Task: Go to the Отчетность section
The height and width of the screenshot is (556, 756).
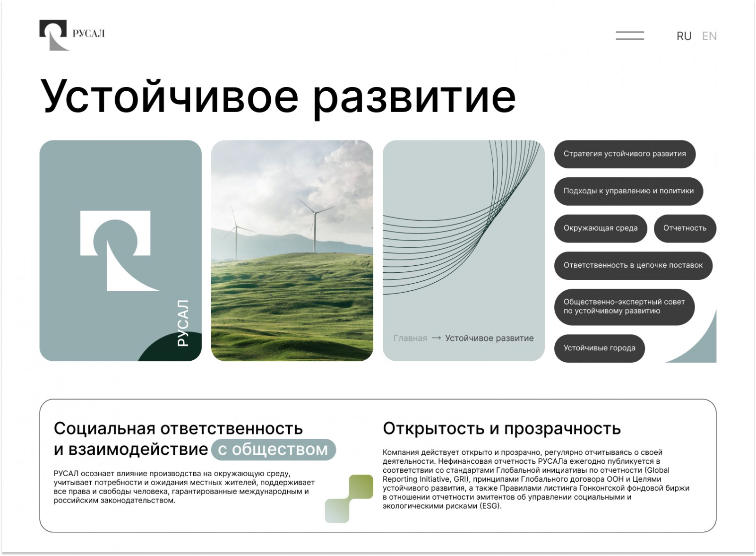Action: pos(685,228)
